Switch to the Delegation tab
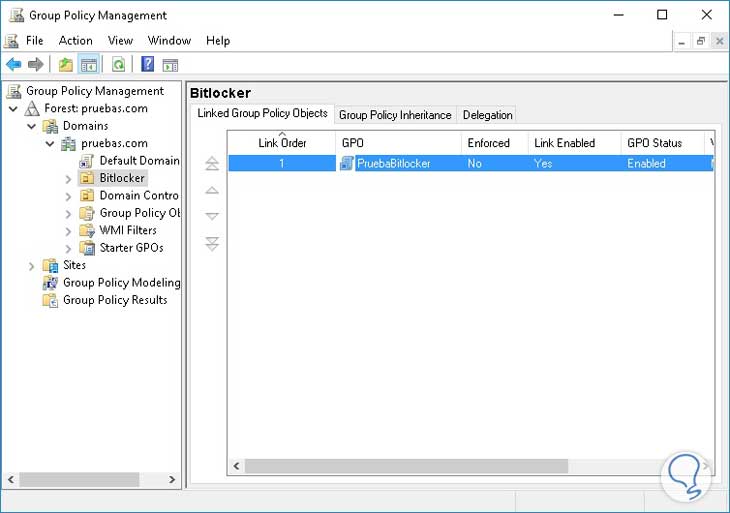 click(x=487, y=115)
